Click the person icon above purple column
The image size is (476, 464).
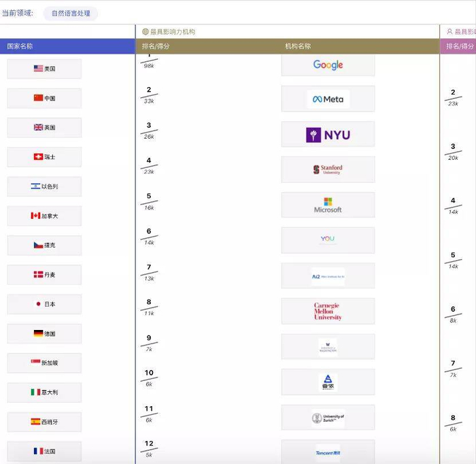[449, 31]
